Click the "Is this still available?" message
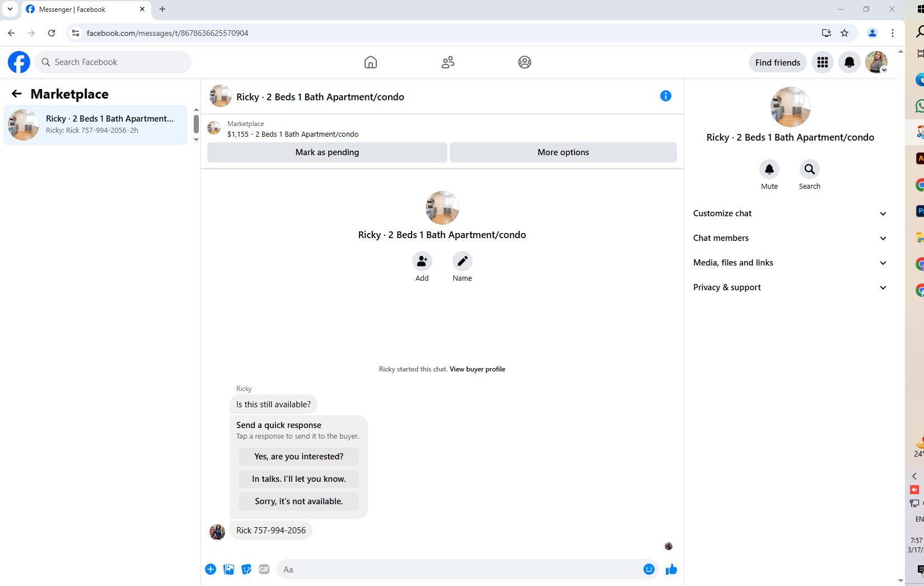The height and width of the screenshot is (586, 924). click(x=273, y=404)
